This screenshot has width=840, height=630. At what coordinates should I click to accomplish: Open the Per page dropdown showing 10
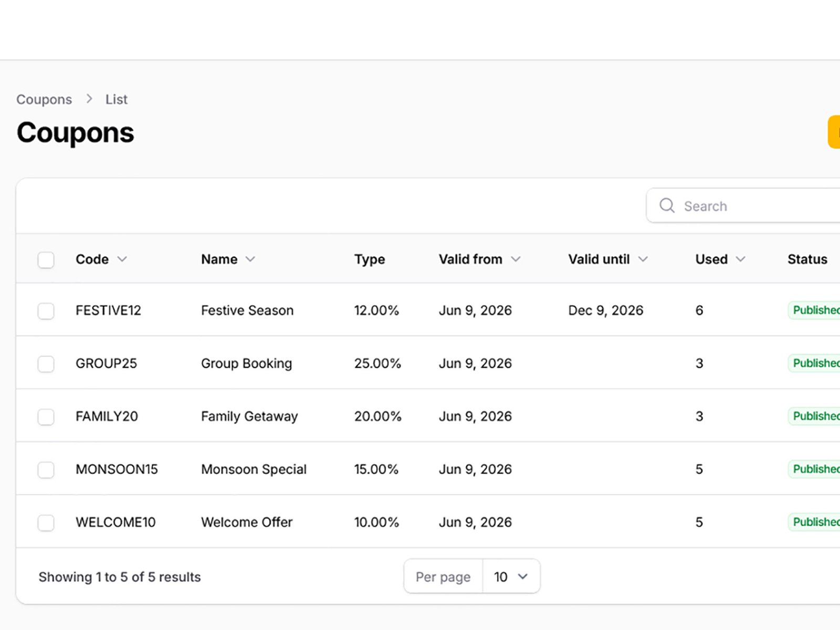pyautogui.click(x=511, y=576)
